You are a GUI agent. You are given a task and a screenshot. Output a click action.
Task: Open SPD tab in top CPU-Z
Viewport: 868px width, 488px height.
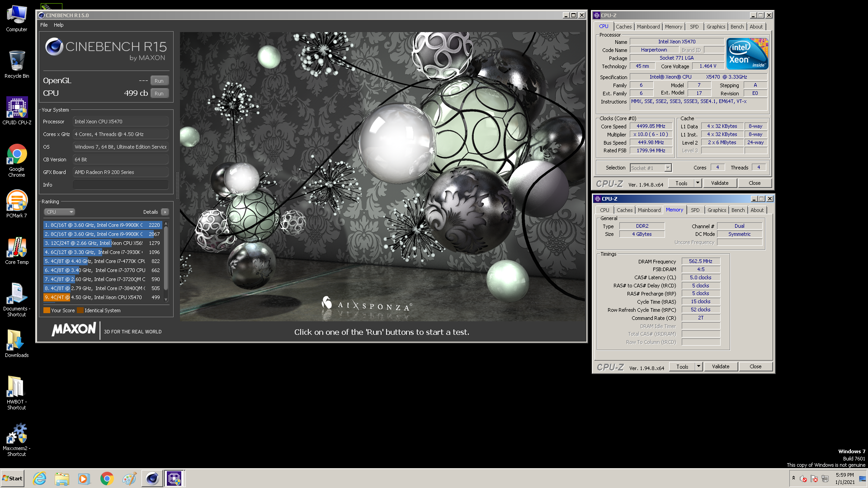pos(694,27)
